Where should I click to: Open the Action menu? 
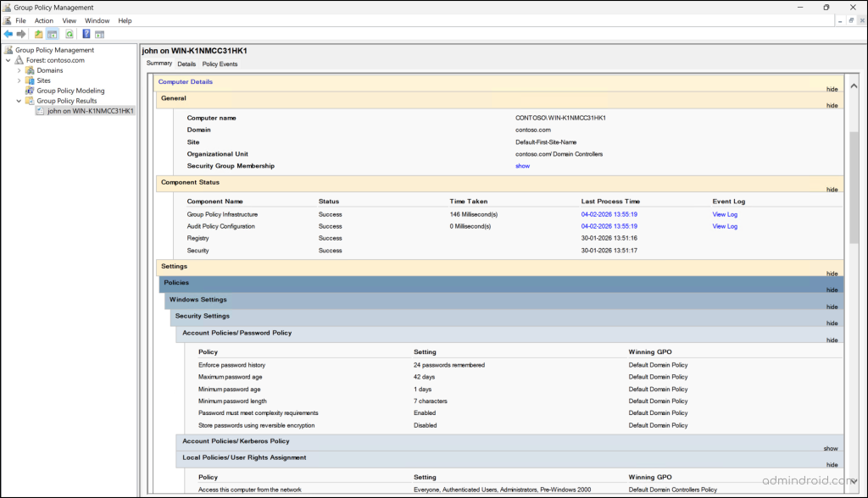[x=43, y=20]
